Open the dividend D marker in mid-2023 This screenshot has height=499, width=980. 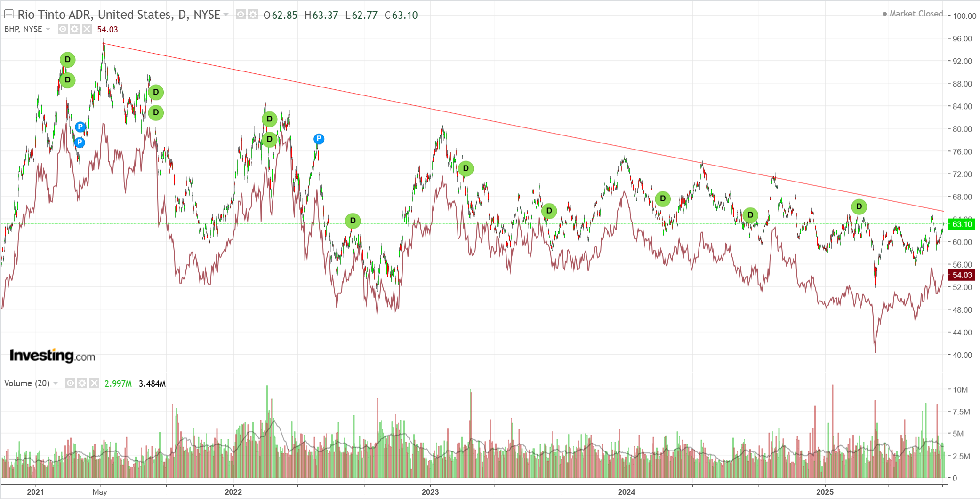coord(549,211)
